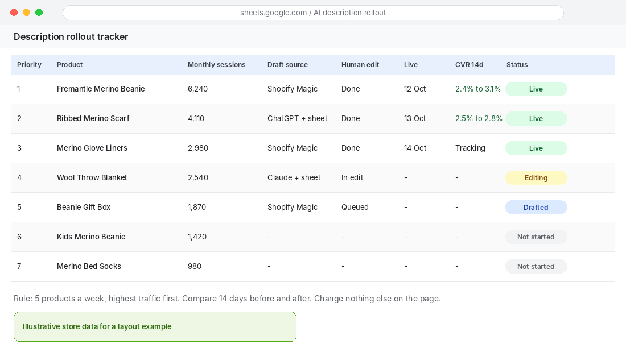Click the red close window button

click(14, 13)
